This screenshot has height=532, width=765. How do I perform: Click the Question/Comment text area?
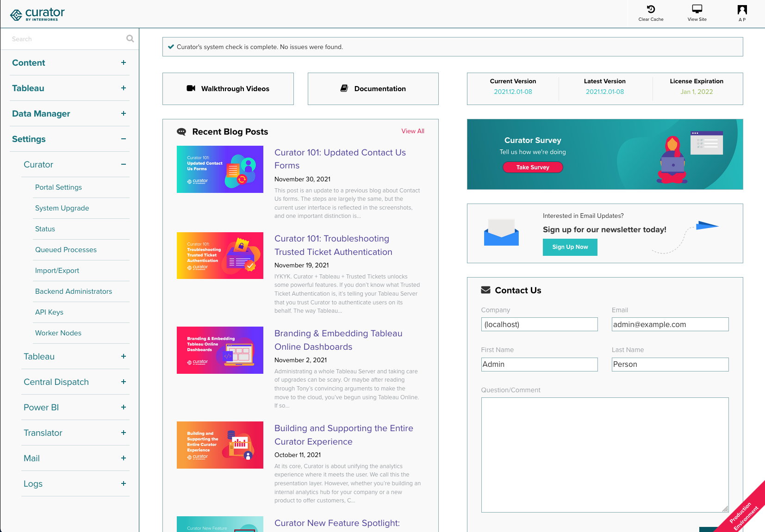click(605, 455)
